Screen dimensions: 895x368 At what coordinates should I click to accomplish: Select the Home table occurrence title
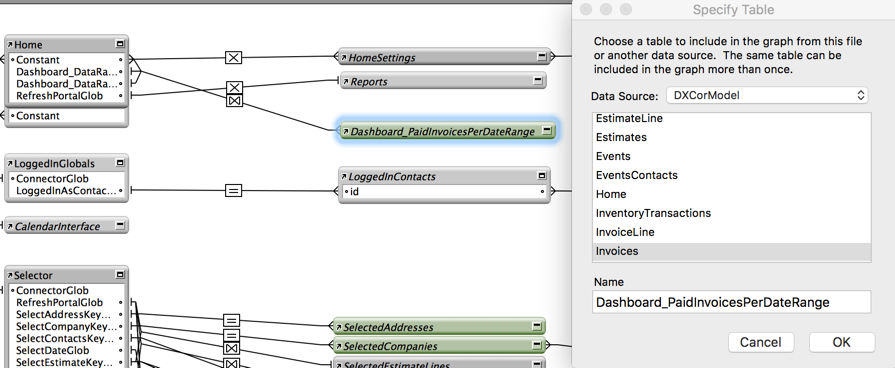click(x=29, y=45)
